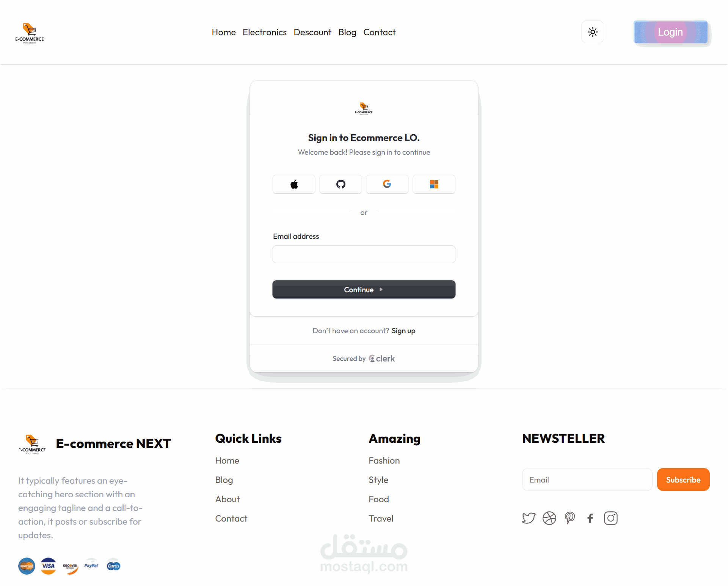Visit the Pinterest footer icon
Image resolution: width=728 pixels, height=586 pixels.
point(570,518)
